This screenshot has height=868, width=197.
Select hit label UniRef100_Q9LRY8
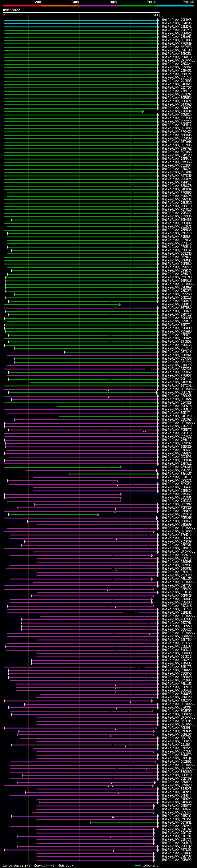click(176, 20)
